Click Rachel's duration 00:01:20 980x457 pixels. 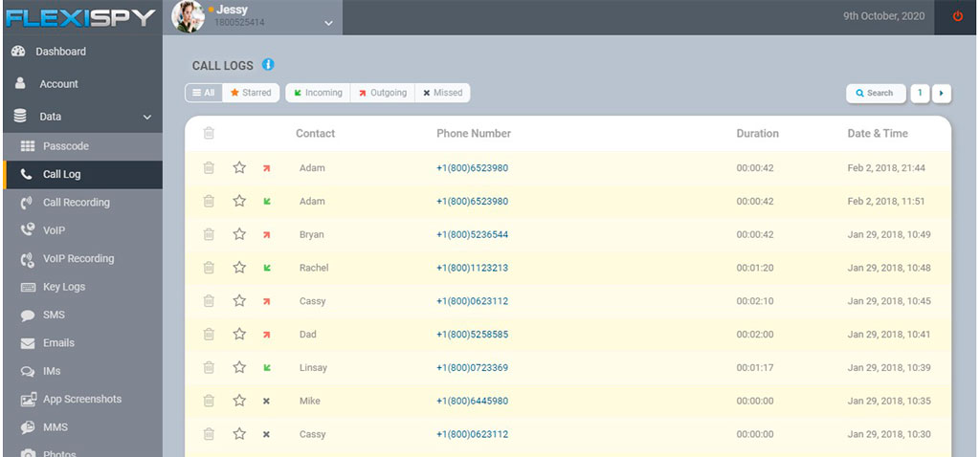pyautogui.click(x=755, y=268)
